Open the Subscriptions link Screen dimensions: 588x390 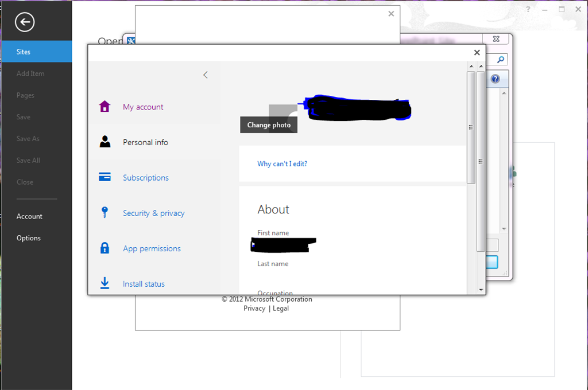pos(146,178)
